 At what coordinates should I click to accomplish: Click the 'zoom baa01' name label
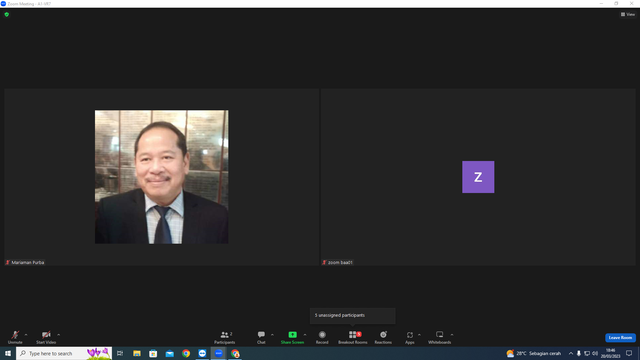(340, 262)
